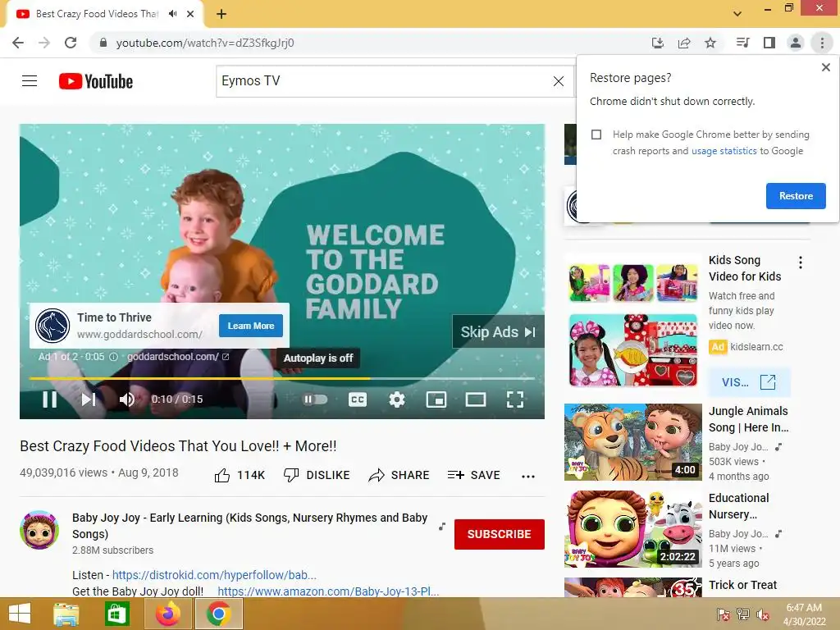Open Baby Joy Joy channel avatar
This screenshot has height=630, width=840.
pyautogui.click(x=39, y=530)
